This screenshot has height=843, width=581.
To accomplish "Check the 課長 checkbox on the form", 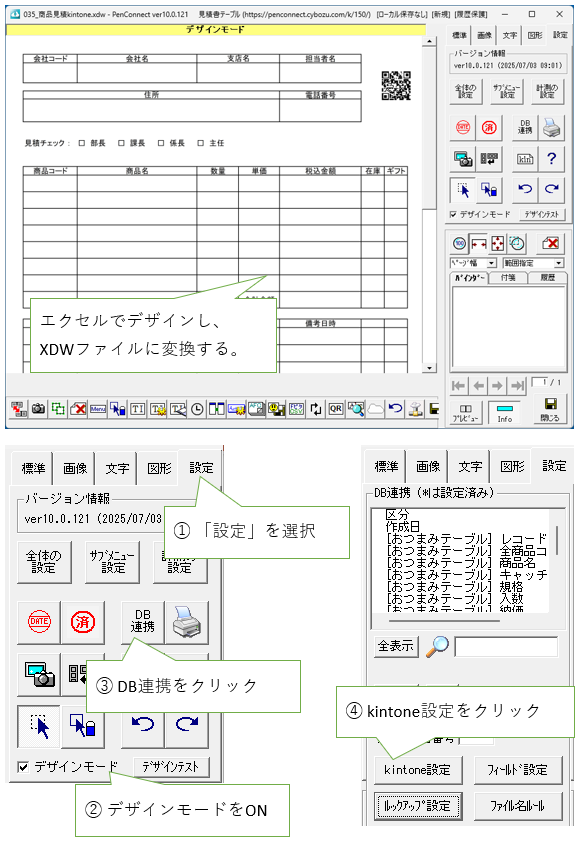I will tap(121, 143).
